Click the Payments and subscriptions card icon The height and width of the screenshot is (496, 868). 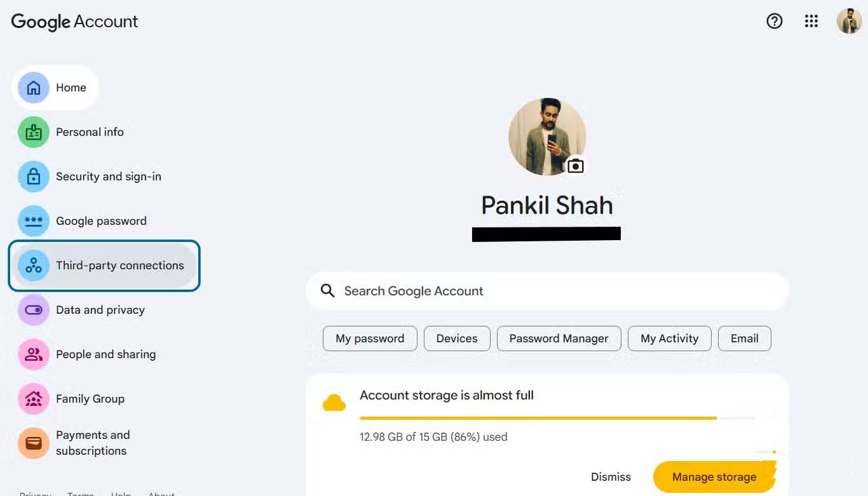click(x=34, y=443)
